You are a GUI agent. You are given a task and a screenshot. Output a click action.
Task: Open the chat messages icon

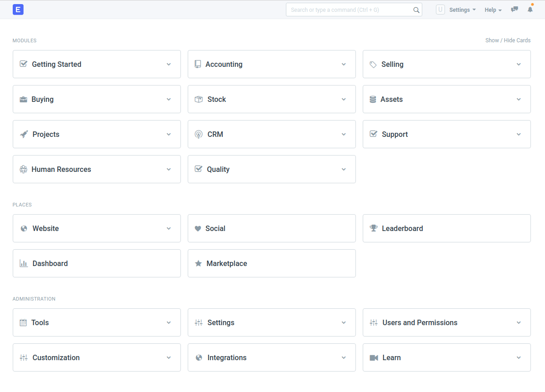click(x=515, y=10)
